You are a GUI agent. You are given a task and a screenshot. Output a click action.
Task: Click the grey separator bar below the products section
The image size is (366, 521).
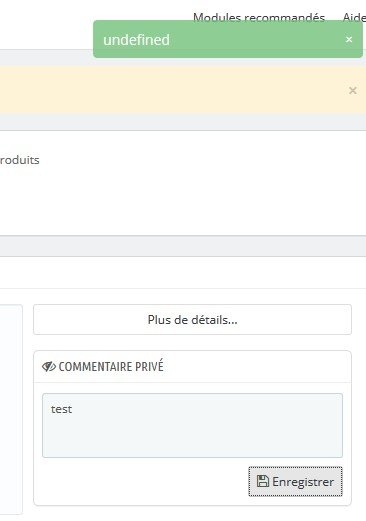(x=183, y=246)
